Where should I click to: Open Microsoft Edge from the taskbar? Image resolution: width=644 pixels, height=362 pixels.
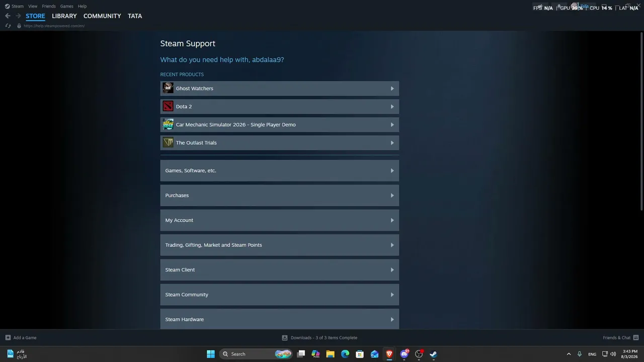click(345, 354)
